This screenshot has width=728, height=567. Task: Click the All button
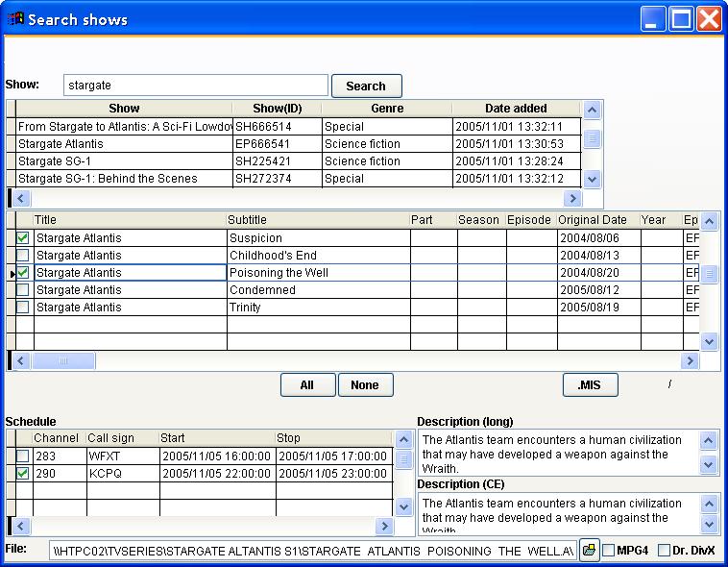pyautogui.click(x=307, y=384)
